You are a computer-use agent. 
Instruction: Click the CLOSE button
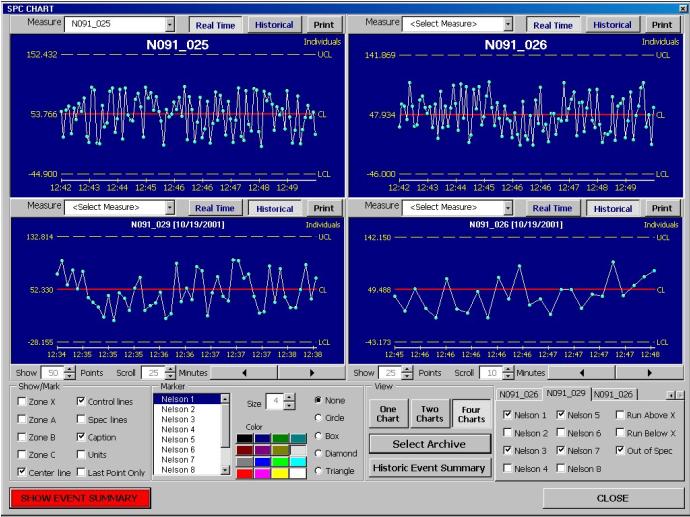coord(613,498)
